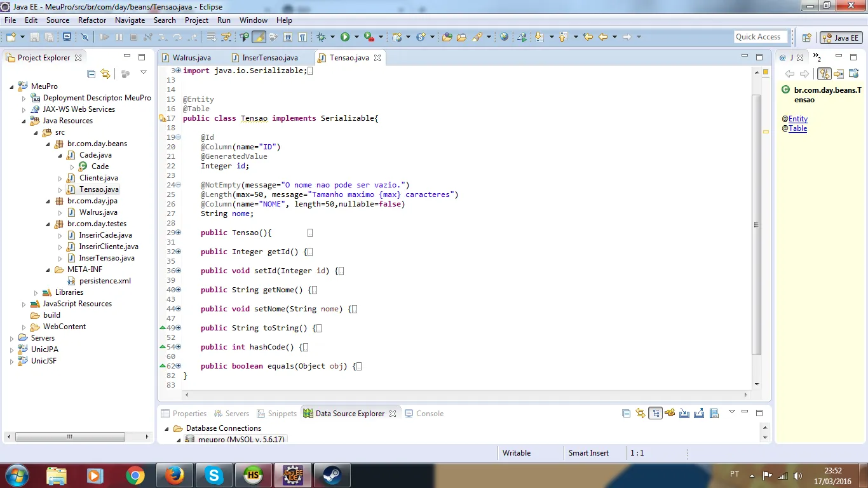Click the Entity link in annotation panel
Image resolution: width=868 pixels, height=488 pixels.
(x=798, y=119)
